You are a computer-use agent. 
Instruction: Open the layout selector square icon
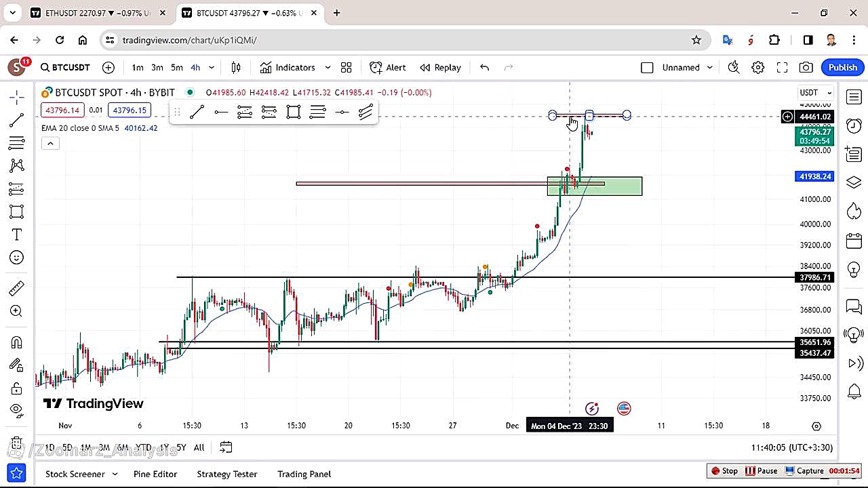pos(647,67)
